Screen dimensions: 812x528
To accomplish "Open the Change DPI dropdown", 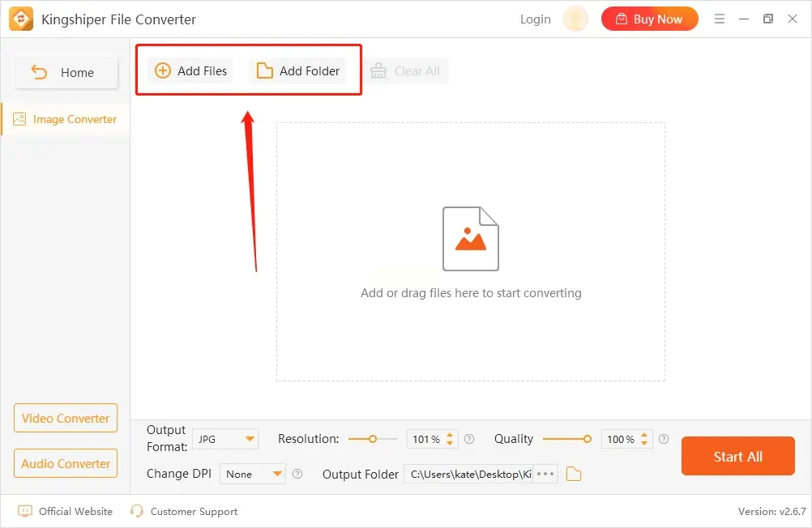I will coord(253,474).
